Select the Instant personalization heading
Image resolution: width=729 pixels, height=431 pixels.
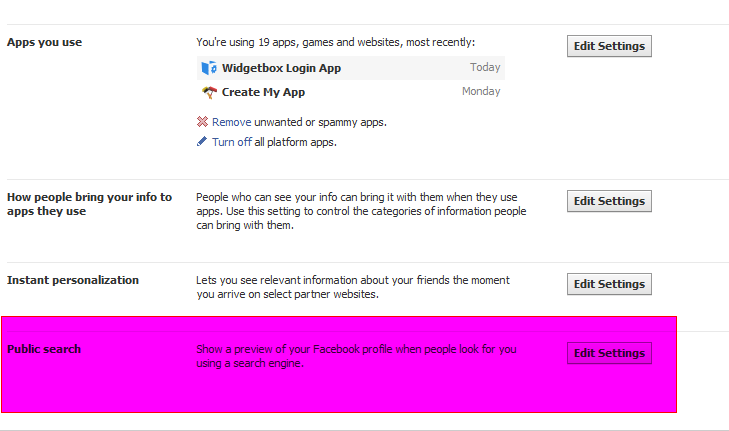click(x=73, y=280)
